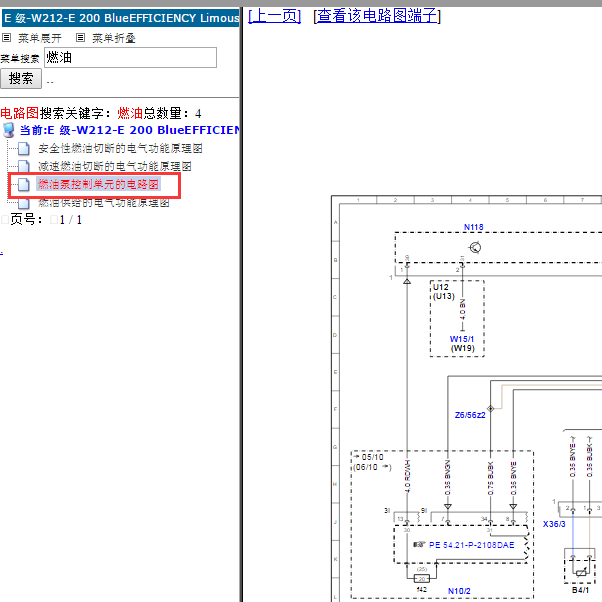Open reference PE 54.21-P-2108DAE in diagram
The height and width of the screenshot is (602, 602).
tap(471, 545)
